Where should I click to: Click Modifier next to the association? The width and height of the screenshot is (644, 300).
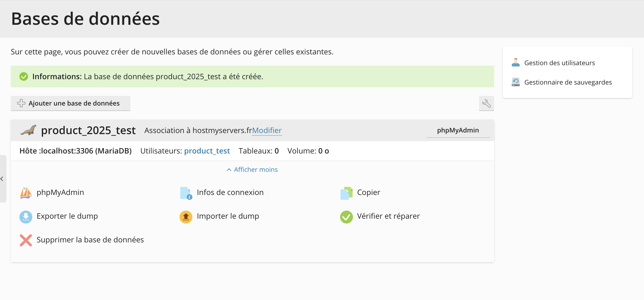(267, 130)
